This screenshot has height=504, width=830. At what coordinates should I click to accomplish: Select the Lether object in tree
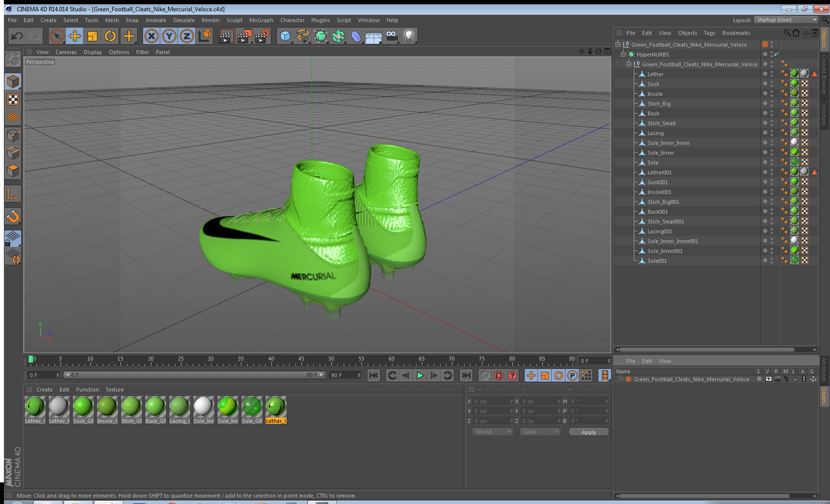pyautogui.click(x=655, y=74)
